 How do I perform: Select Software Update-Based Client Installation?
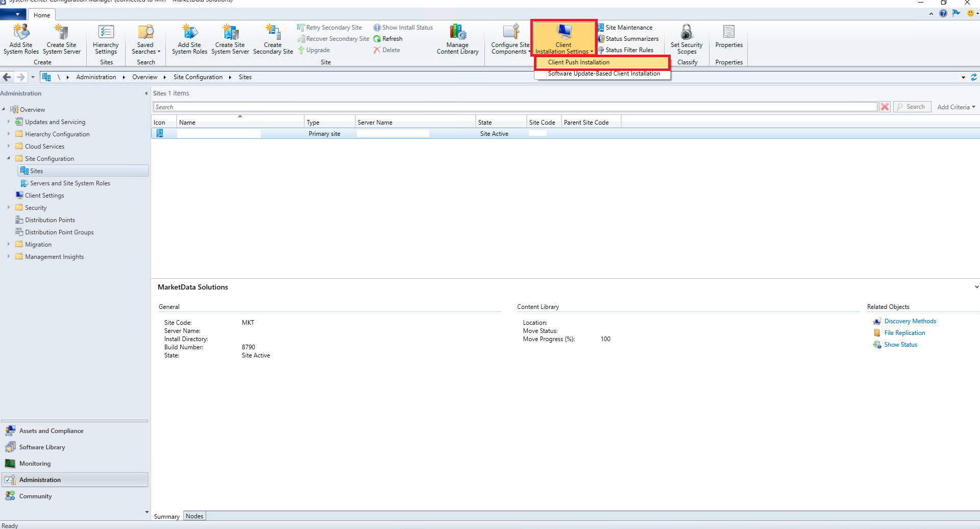click(604, 74)
